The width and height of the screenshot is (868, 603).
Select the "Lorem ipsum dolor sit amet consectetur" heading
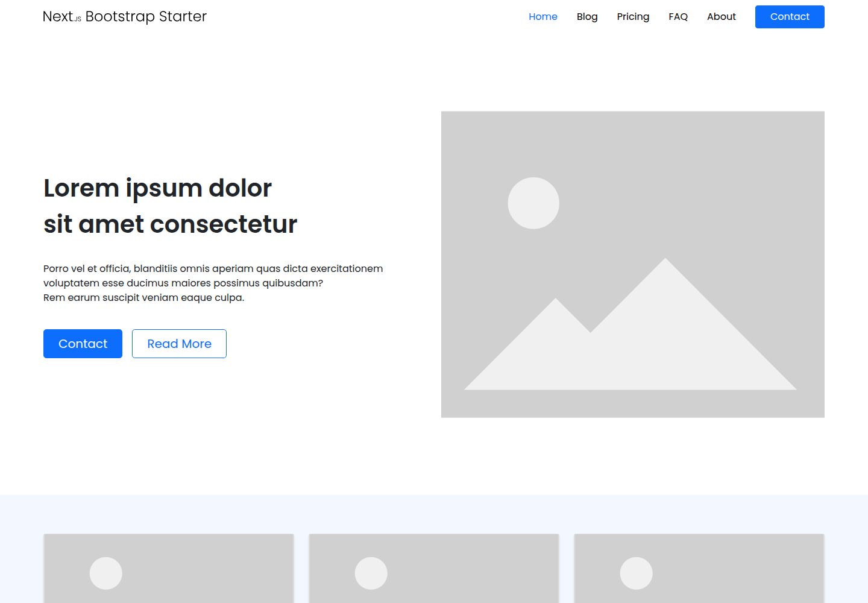coord(171,206)
